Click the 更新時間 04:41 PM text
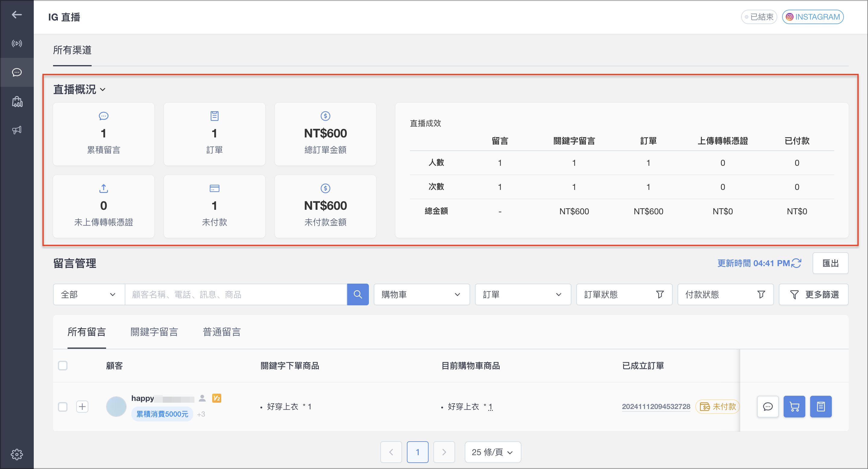Screen dimensions: 868x469 pyautogui.click(x=753, y=263)
